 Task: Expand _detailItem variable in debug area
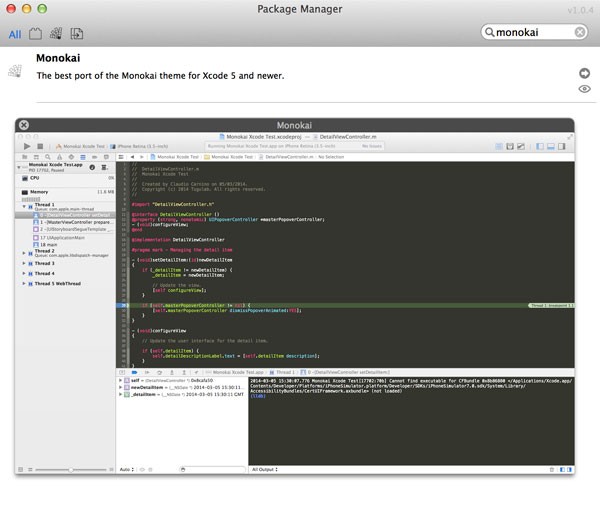coord(121,394)
